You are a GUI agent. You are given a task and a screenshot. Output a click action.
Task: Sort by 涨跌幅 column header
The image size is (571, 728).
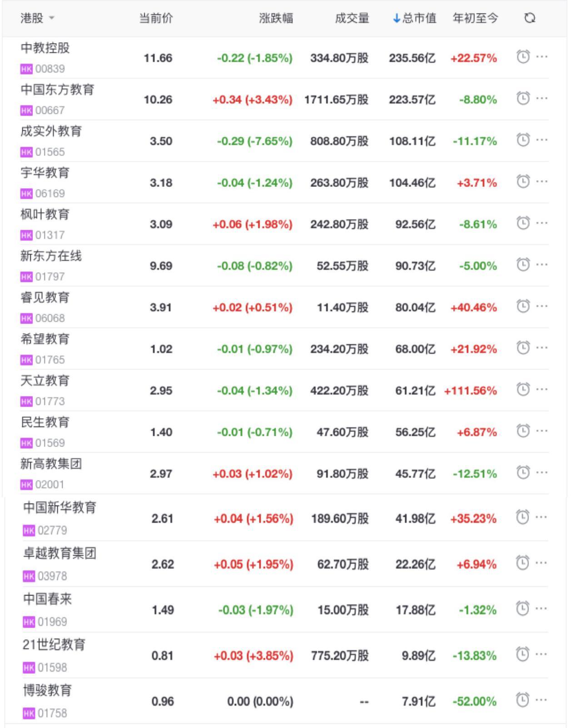(x=276, y=18)
